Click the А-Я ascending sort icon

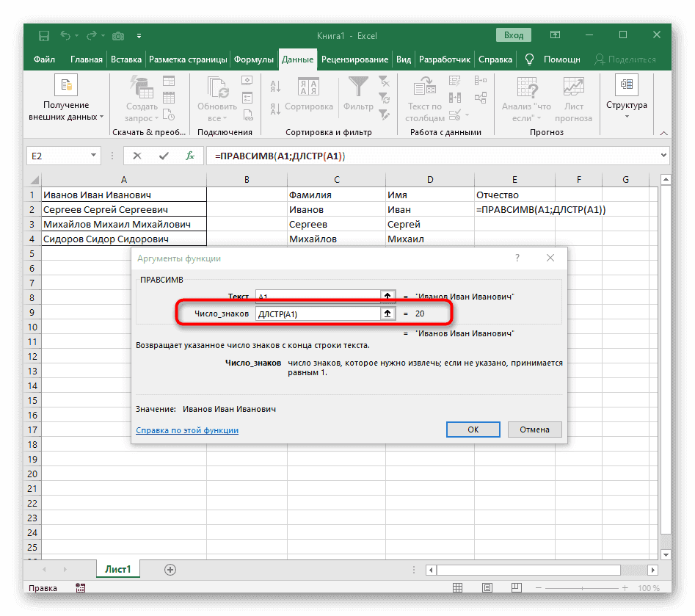[274, 85]
